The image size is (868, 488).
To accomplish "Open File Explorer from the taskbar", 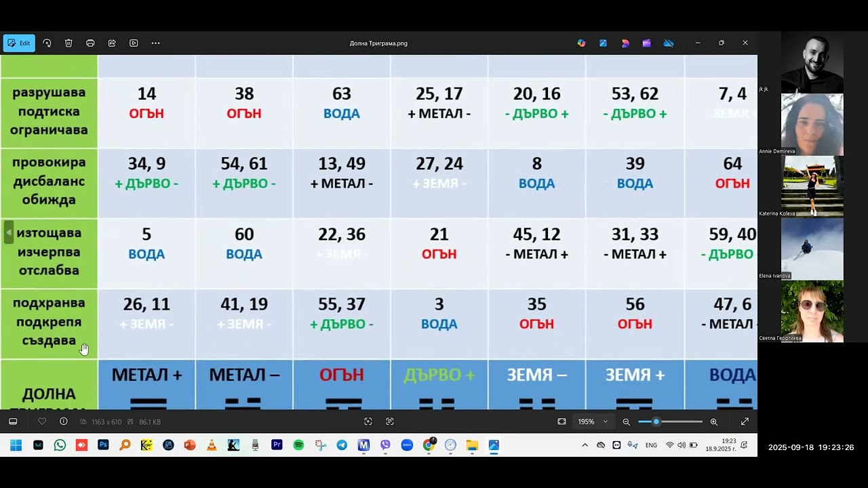I will pyautogui.click(x=472, y=445).
